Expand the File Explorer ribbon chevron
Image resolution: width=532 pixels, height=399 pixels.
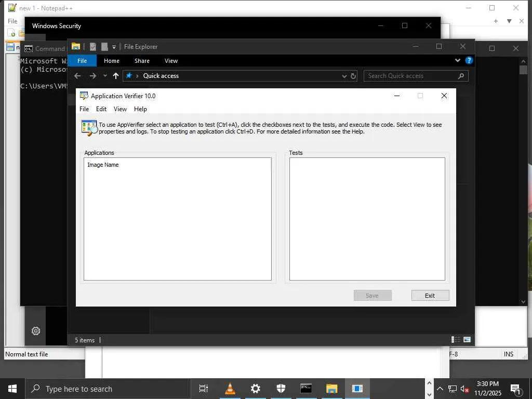click(458, 60)
